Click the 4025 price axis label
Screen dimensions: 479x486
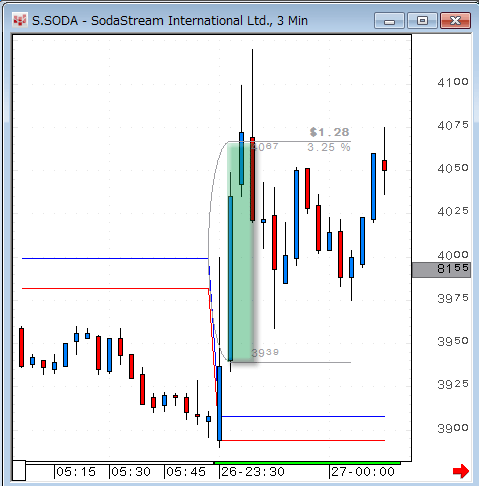453,211
